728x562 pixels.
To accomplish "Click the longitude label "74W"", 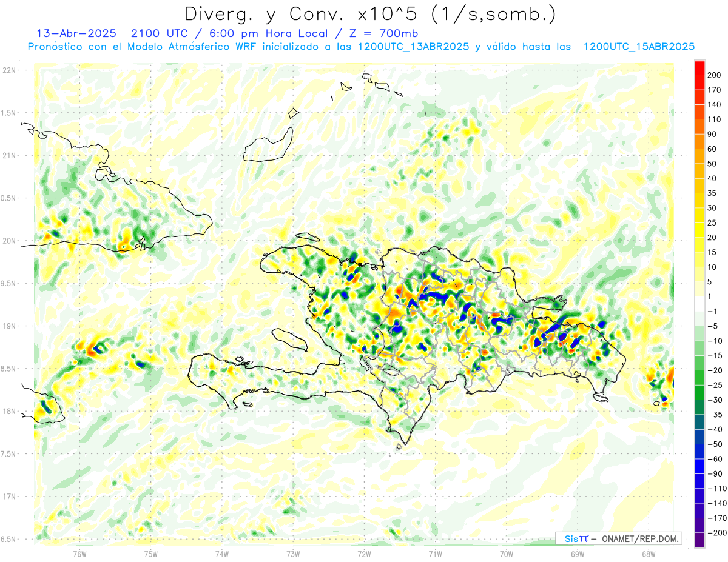I will coord(222,554).
